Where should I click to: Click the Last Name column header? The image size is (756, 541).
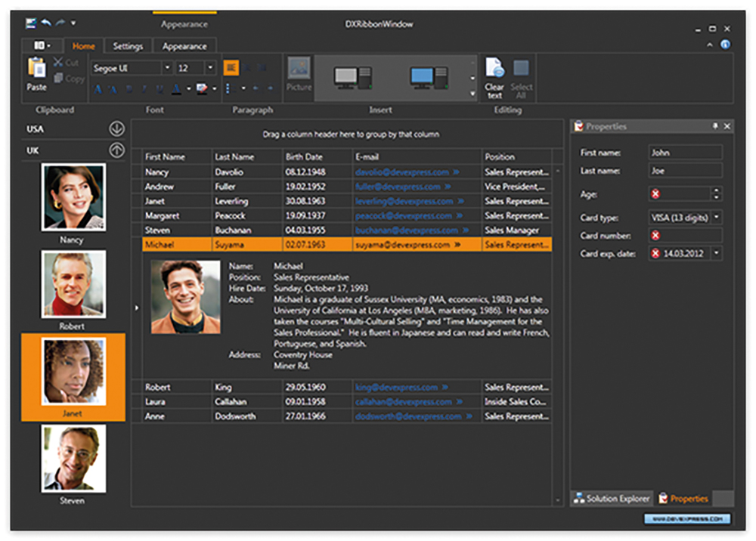[234, 157]
